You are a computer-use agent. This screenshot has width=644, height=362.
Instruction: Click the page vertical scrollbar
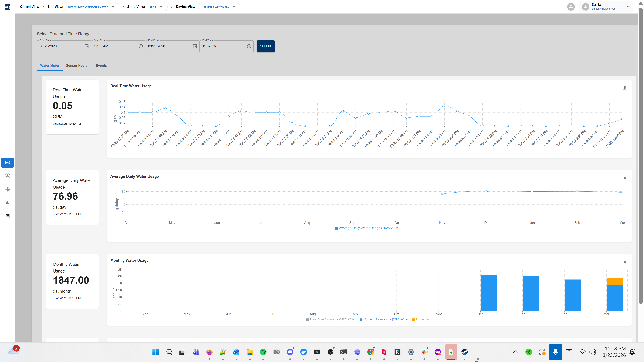click(x=641, y=156)
